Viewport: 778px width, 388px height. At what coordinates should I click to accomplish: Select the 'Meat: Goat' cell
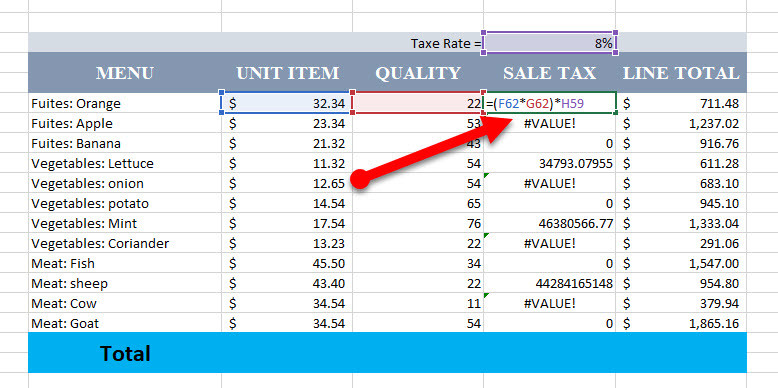pyautogui.click(x=125, y=323)
